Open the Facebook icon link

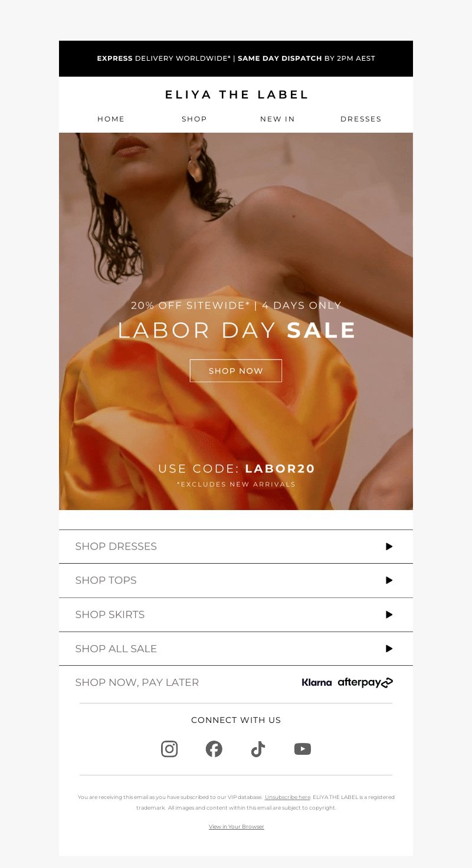tap(214, 749)
